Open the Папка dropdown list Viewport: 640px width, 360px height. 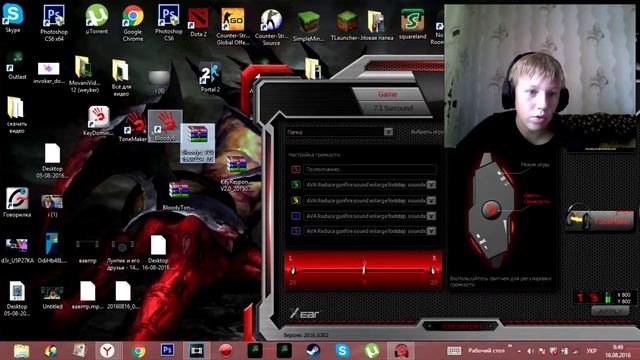click(388, 132)
